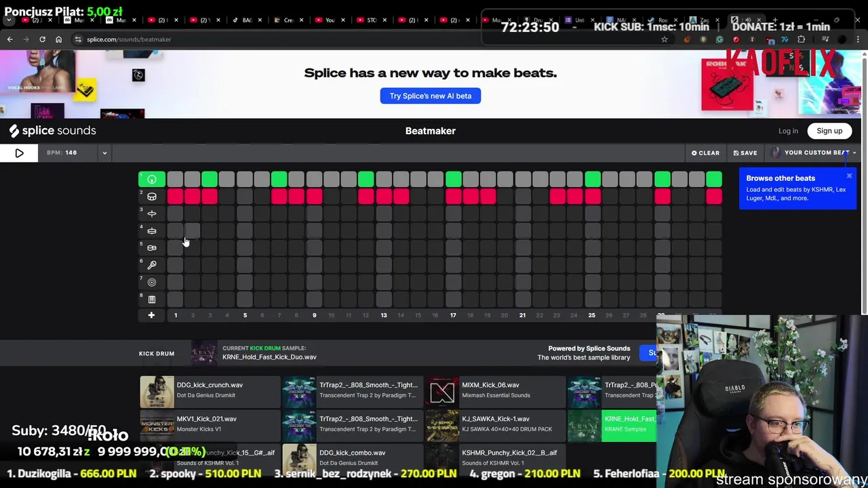Select the track 8 keys icon
The image size is (868, 488).
tap(152, 300)
